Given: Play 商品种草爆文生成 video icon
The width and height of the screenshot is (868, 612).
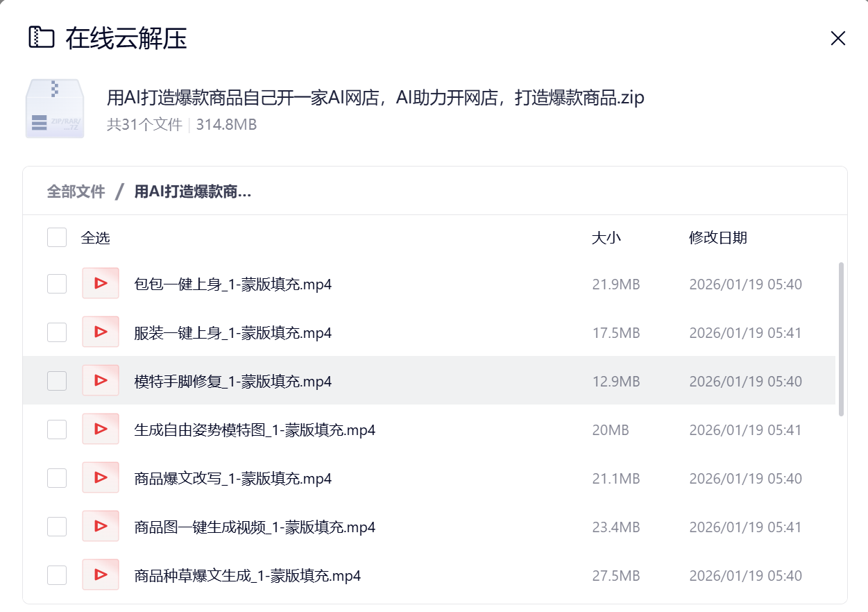Looking at the screenshot, I should (101, 575).
